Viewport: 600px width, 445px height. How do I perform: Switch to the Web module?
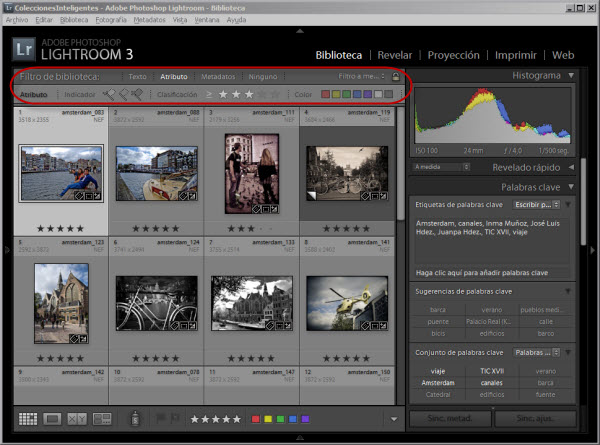coord(563,55)
